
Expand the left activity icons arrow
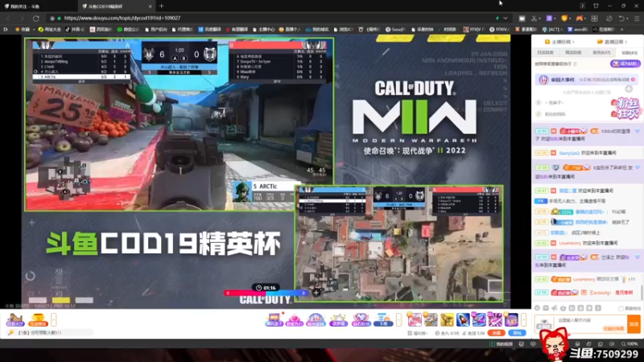[54, 319]
